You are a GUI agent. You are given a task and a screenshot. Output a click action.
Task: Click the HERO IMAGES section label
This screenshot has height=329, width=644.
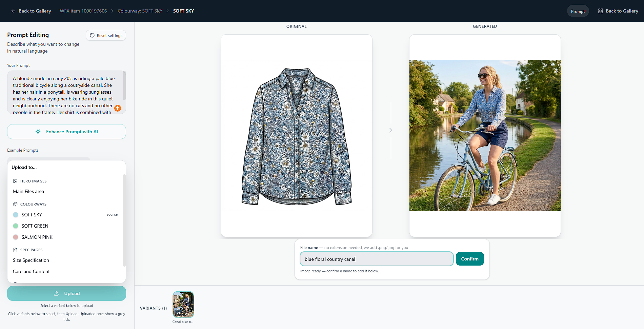click(34, 181)
